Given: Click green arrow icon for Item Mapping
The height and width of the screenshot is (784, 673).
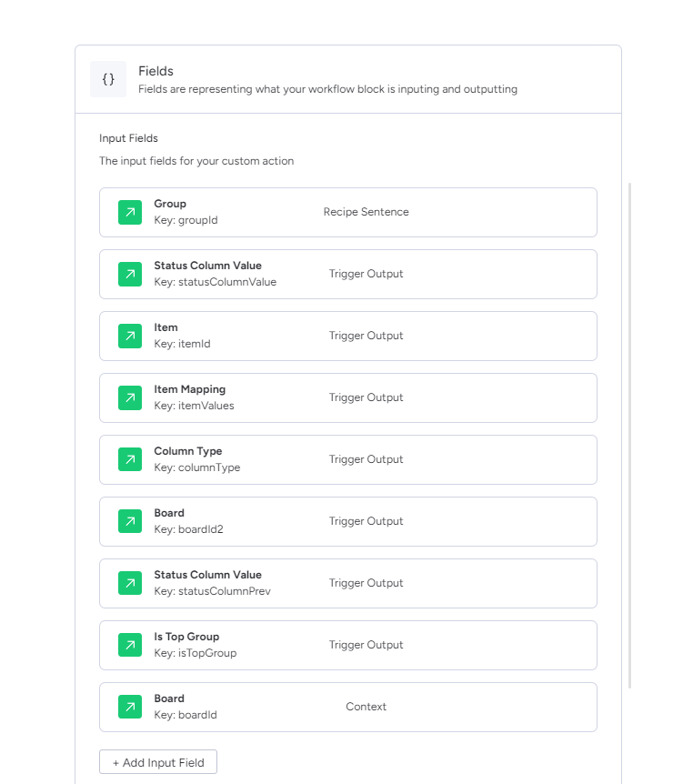Looking at the screenshot, I should click(130, 398).
